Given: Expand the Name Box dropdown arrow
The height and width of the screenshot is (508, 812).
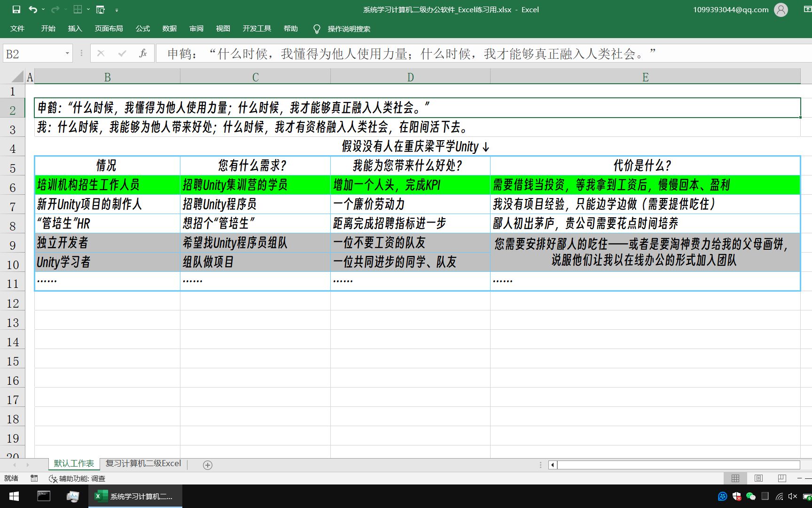Looking at the screenshot, I should point(67,54).
